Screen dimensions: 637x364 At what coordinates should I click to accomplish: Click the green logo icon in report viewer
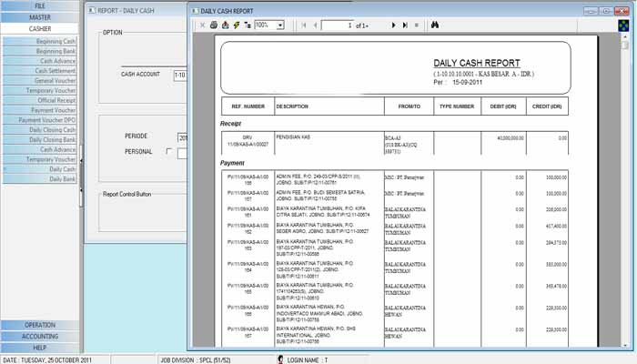[x=623, y=25]
